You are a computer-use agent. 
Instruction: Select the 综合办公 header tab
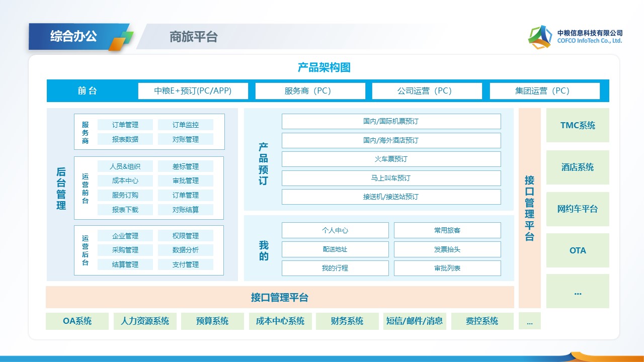(x=73, y=36)
